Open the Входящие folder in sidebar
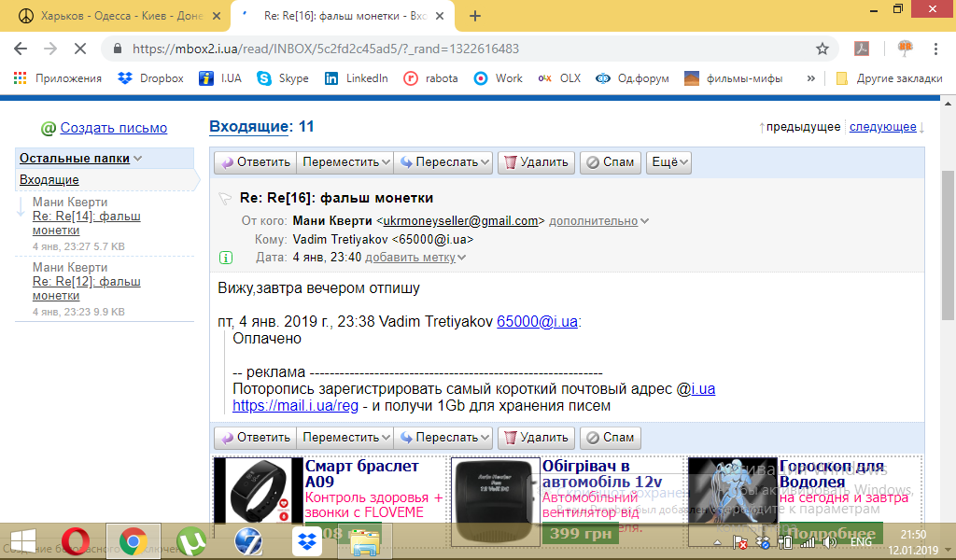The image size is (956, 560). click(x=49, y=180)
